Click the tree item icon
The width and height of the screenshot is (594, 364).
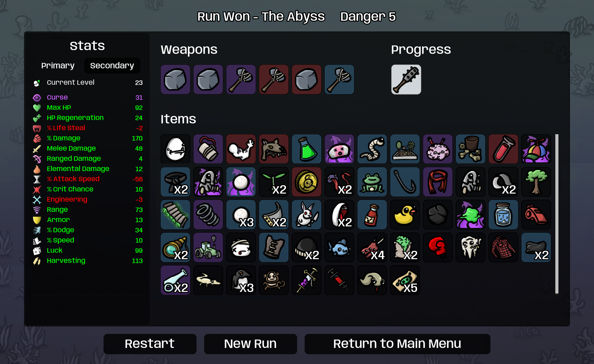pyautogui.click(x=536, y=182)
